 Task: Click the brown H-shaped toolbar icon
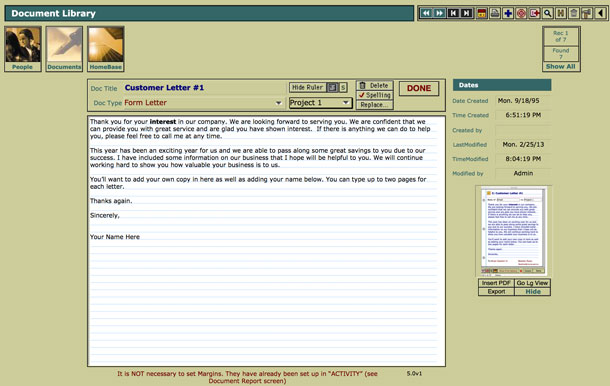pos(561,14)
